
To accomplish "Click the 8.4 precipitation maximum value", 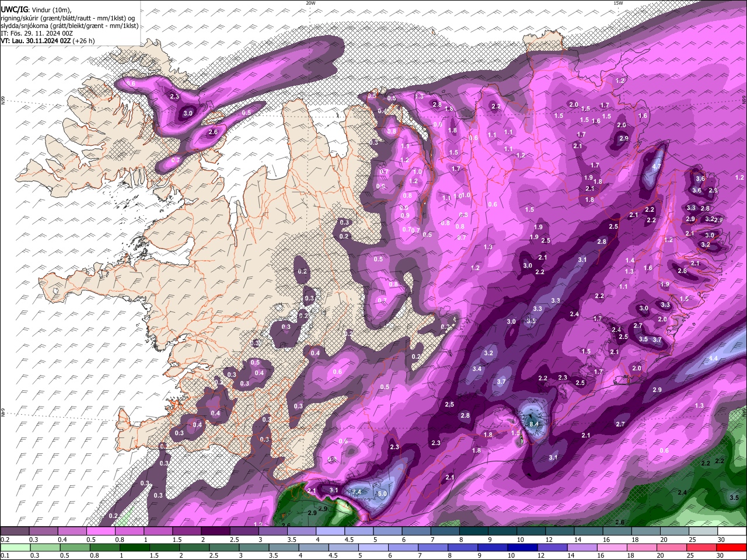I will point(533,423).
